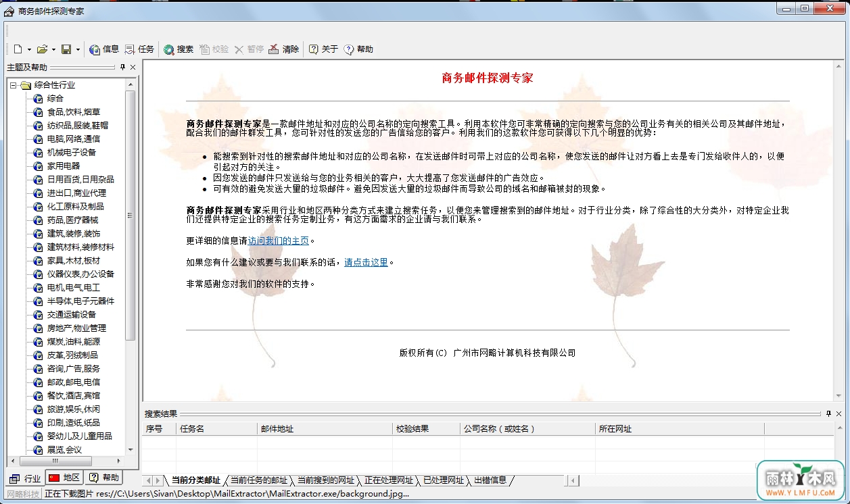
Task: Select 咨询,广告,服务 category
Action: pyautogui.click(x=74, y=368)
